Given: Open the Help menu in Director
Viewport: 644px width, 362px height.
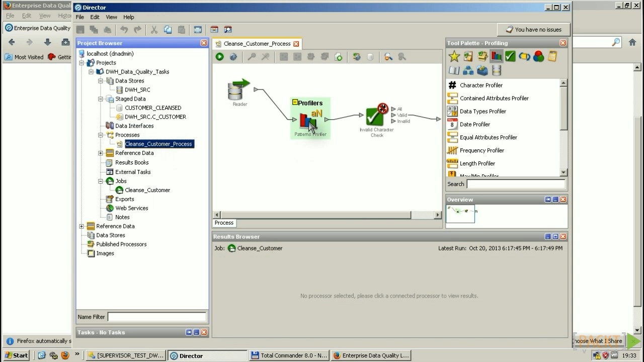Looking at the screenshot, I should click(x=128, y=17).
